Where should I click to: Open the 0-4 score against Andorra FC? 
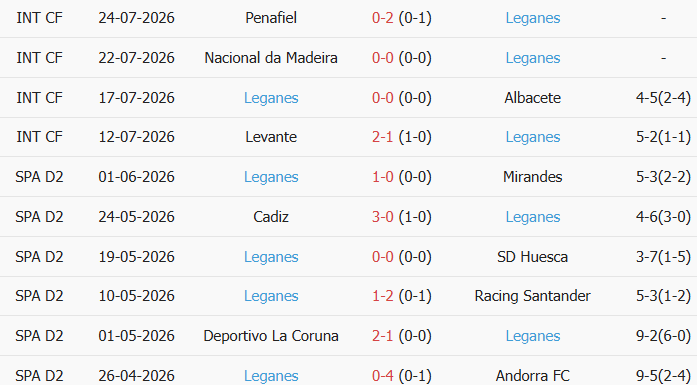[x=382, y=376]
